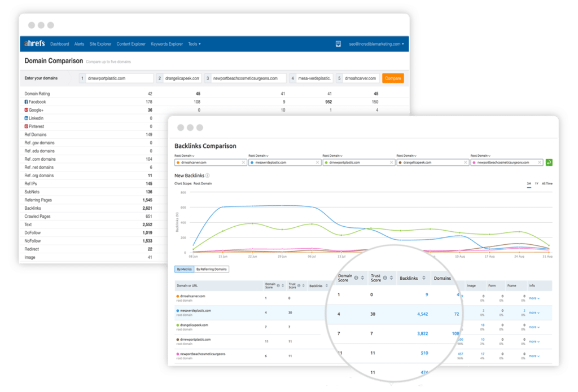Click the domain 1 field with drnewportplastic.com
The width and height of the screenshot is (578, 392).
click(x=116, y=78)
